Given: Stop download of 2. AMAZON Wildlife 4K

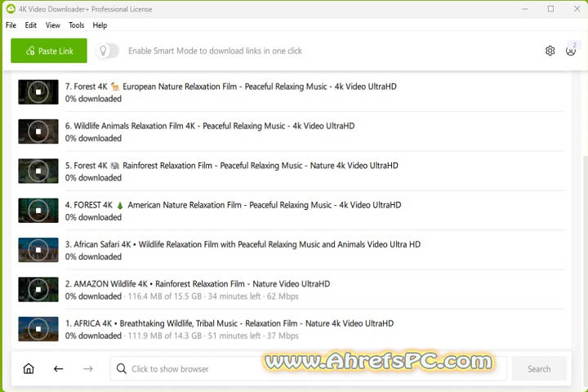Looking at the screenshot, I should [x=38, y=289].
